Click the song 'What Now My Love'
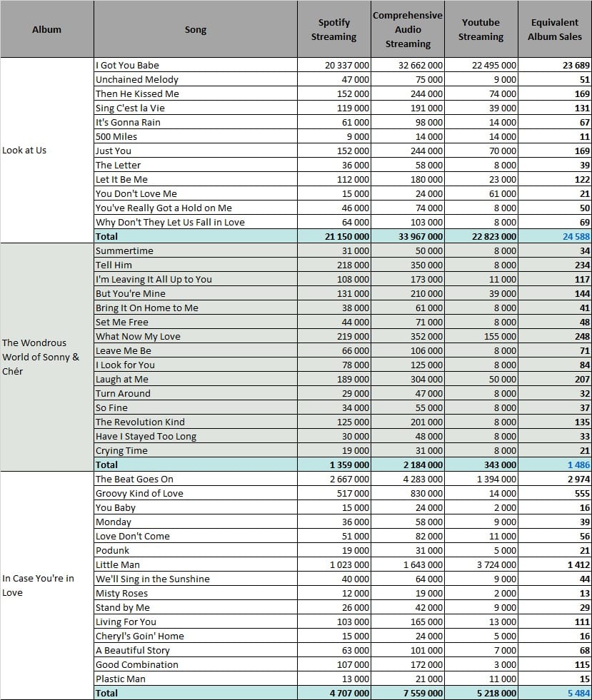 pos(138,337)
